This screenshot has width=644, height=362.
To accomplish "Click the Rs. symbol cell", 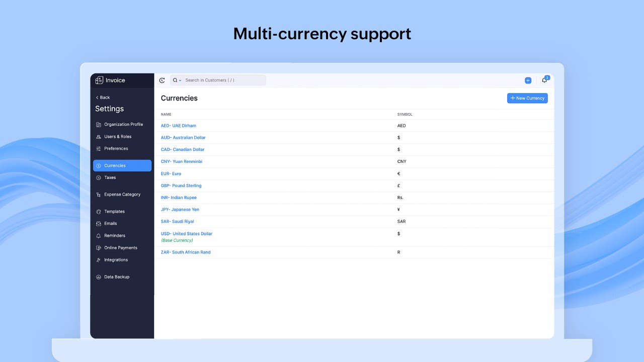I will [400, 198].
